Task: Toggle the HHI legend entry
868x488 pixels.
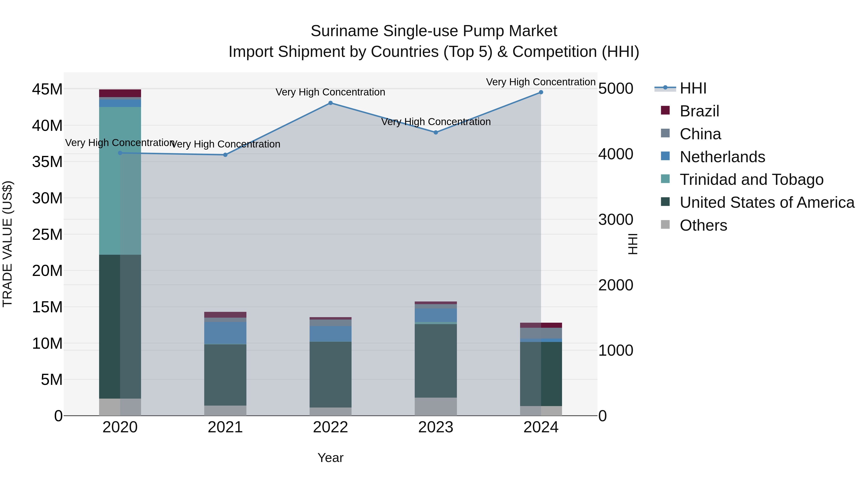Action: (681, 88)
